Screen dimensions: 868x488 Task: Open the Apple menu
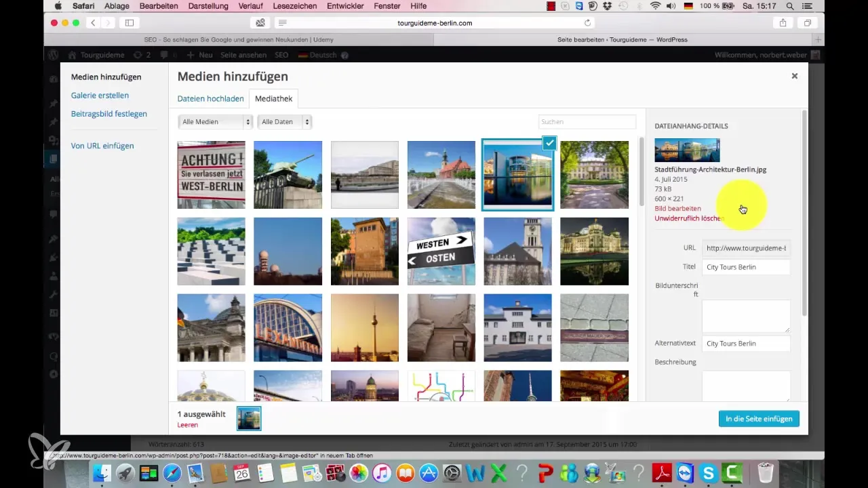(58, 6)
